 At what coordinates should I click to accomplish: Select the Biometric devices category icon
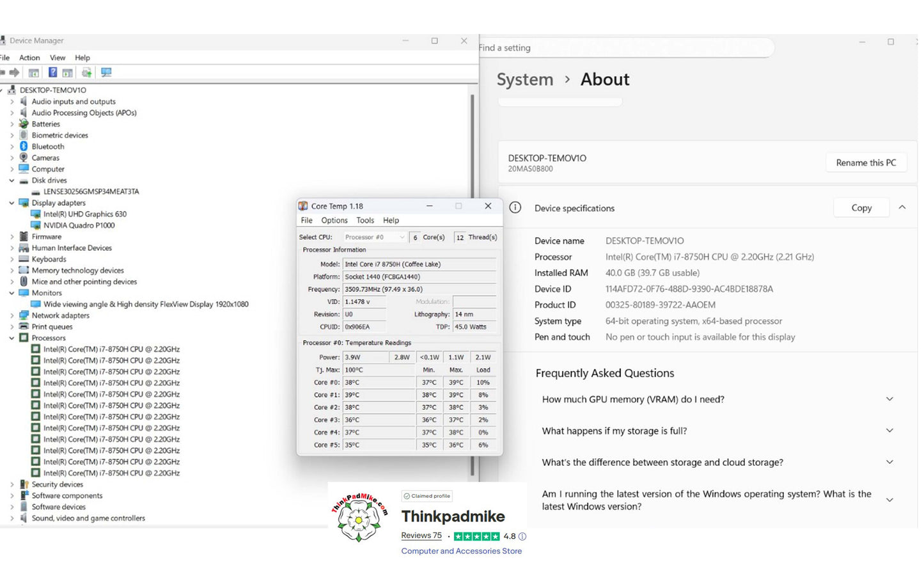[24, 136]
